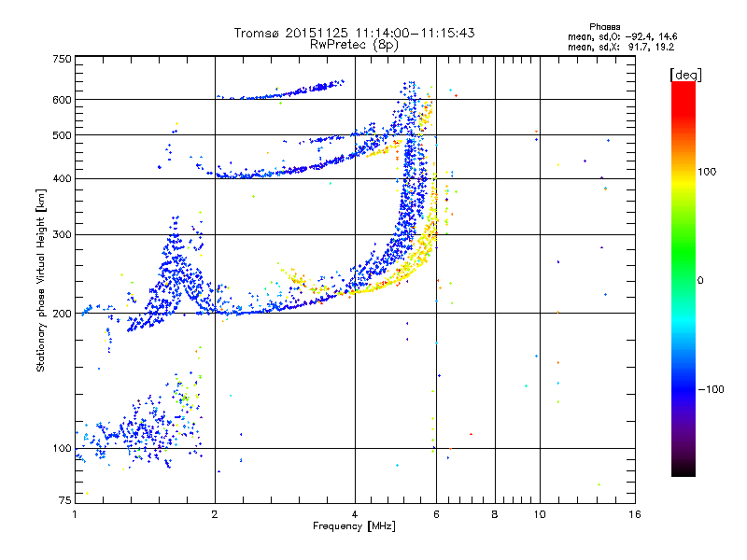Click the y-axis '600' tick label
Screen dimensions: 747x560
click(x=62, y=100)
